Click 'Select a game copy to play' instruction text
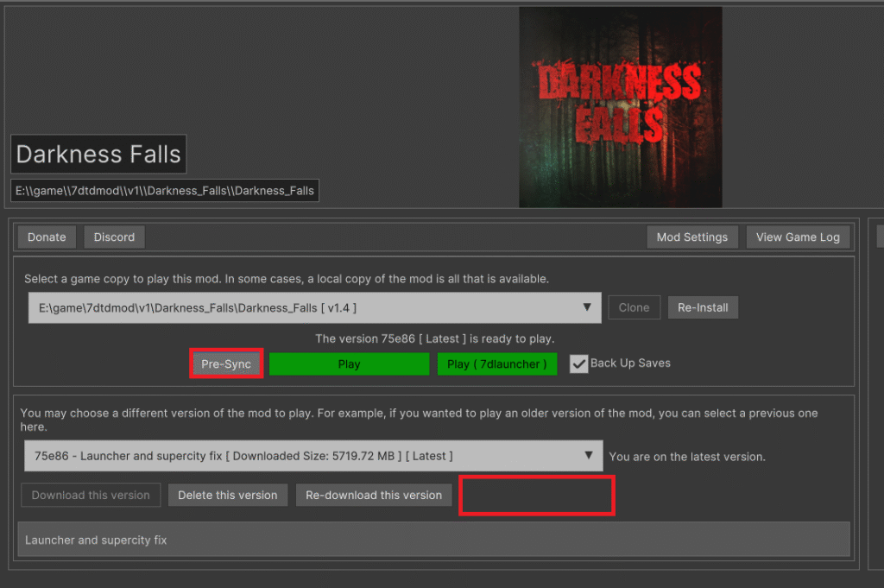The height and width of the screenshot is (588, 884). pos(287,279)
